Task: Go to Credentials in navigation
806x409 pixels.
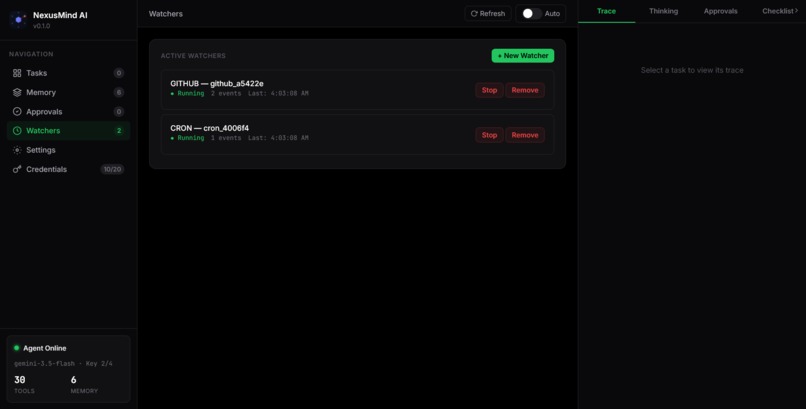Action: point(68,170)
